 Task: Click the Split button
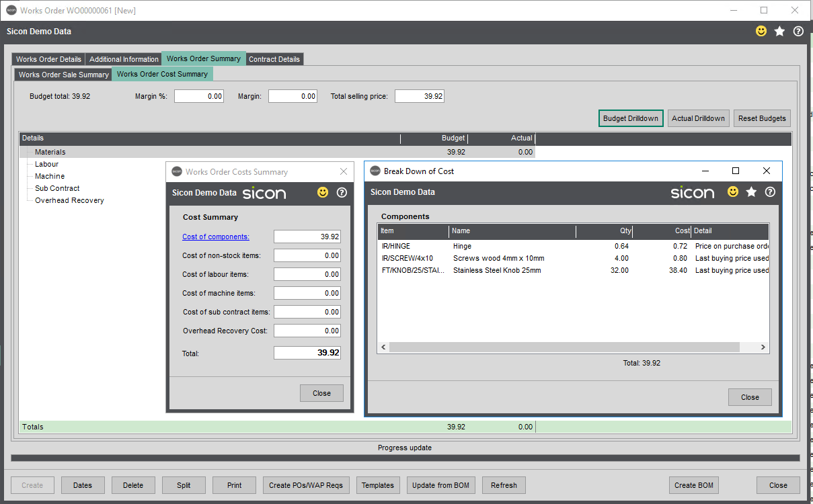184,485
